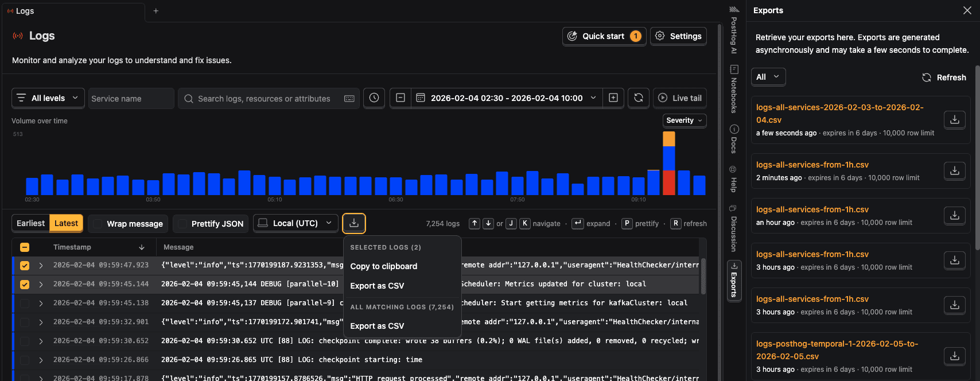980x381 pixels.
Task: Uncheck log row 09:59:45.144
Action: [25, 285]
